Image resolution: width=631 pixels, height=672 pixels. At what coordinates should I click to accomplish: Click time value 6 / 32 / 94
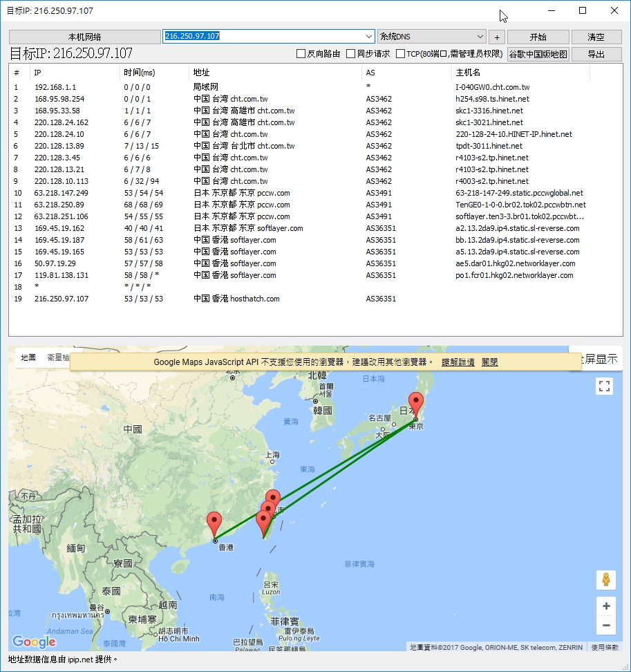(x=142, y=181)
